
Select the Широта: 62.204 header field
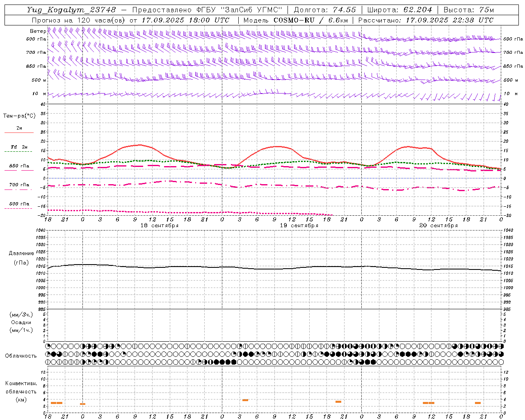pos(399,10)
